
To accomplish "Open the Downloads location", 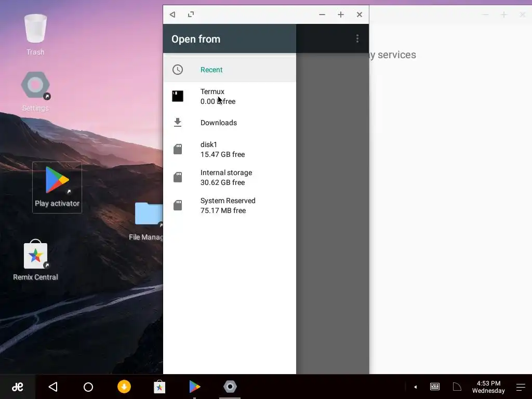I will point(229,123).
